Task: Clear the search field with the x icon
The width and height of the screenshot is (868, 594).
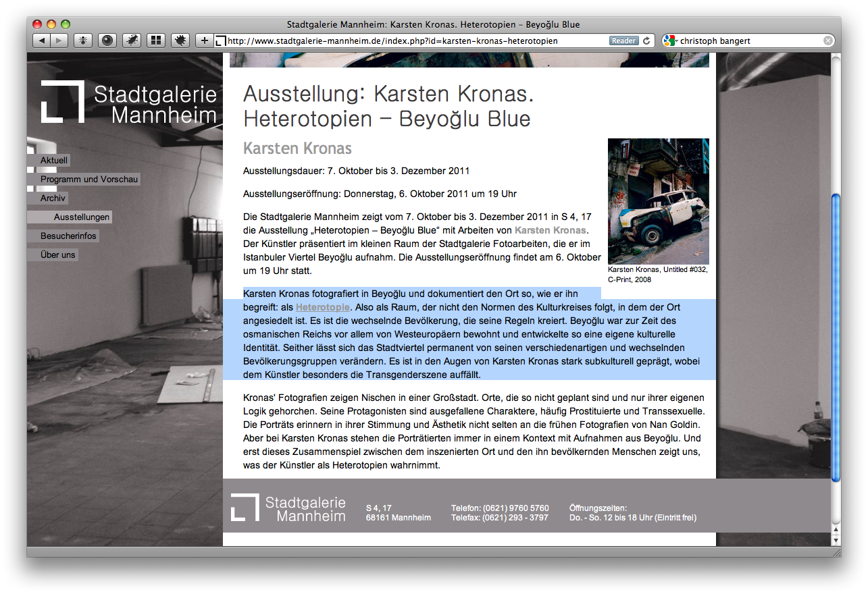Action: (x=827, y=40)
